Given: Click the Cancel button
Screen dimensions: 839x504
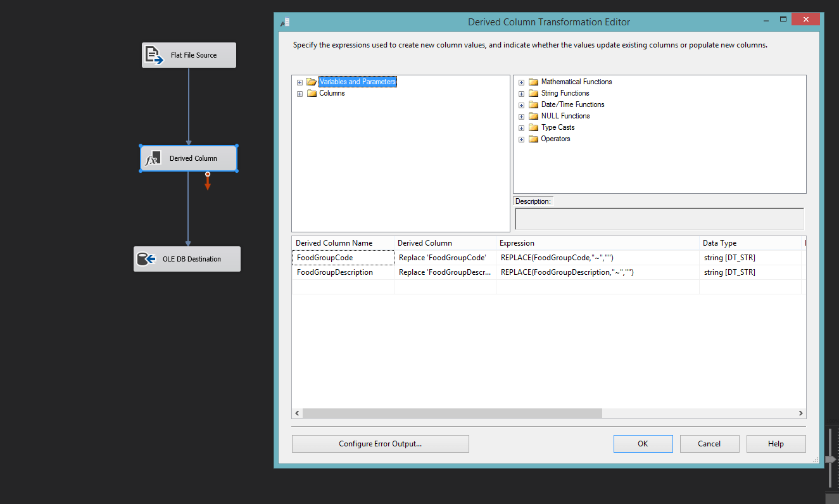Looking at the screenshot, I should (709, 444).
